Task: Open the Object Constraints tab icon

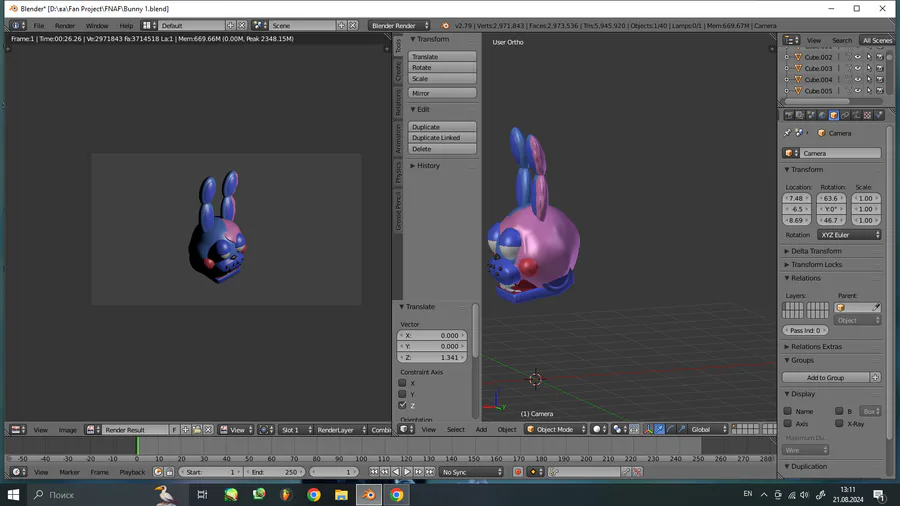Action: click(x=845, y=115)
